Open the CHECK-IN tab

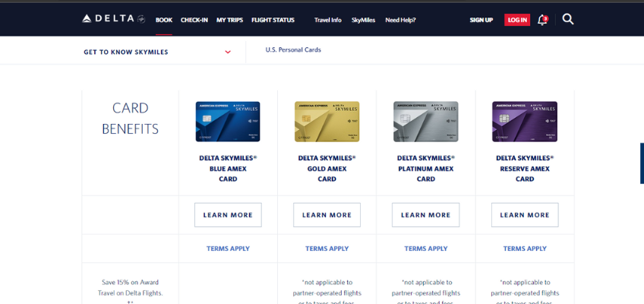point(194,20)
